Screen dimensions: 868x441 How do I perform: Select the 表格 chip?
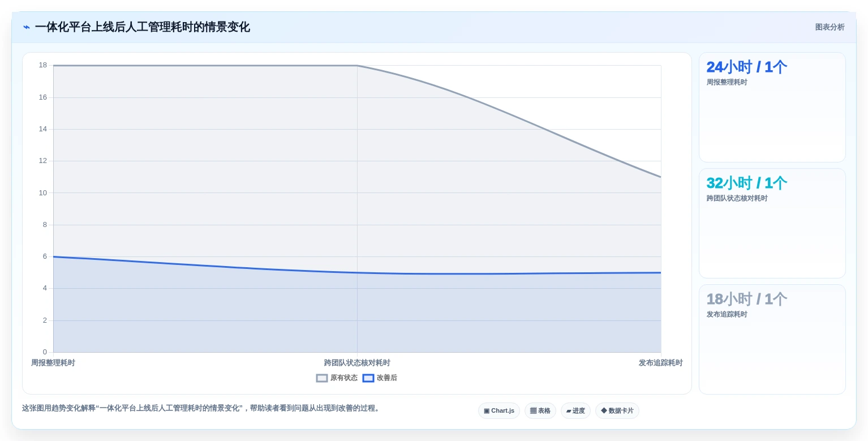pyautogui.click(x=540, y=411)
